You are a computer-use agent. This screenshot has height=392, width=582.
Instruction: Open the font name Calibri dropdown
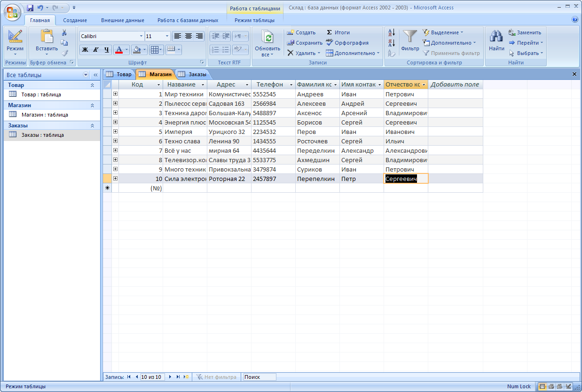point(141,36)
